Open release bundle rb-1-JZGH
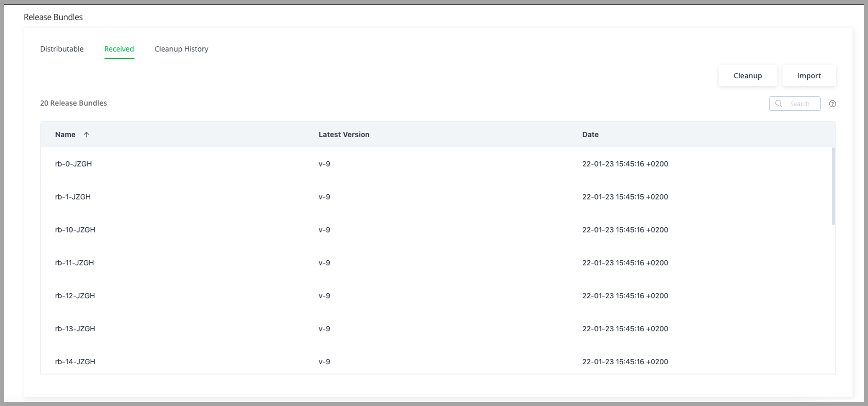The height and width of the screenshot is (406, 868). pos(73,197)
